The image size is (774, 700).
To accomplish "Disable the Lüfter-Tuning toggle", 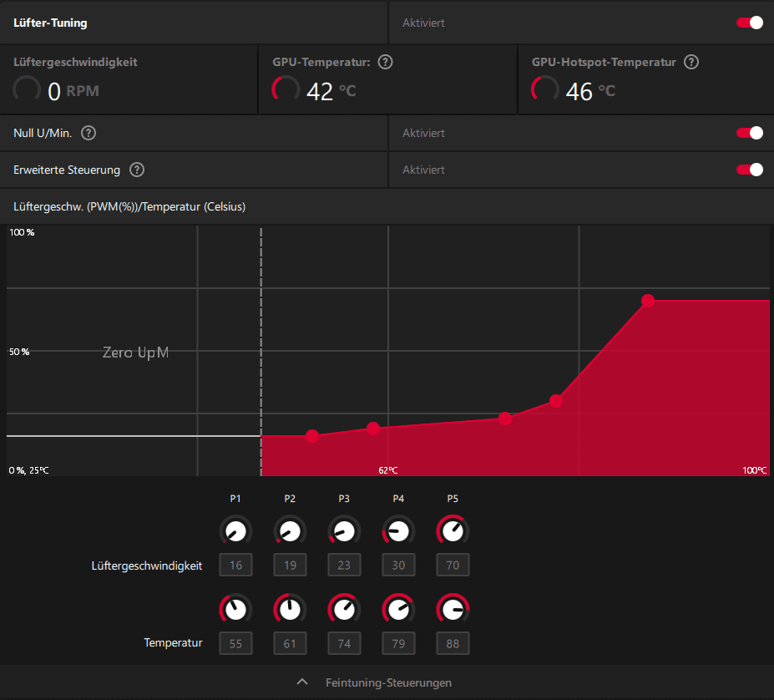I will [749, 23].
